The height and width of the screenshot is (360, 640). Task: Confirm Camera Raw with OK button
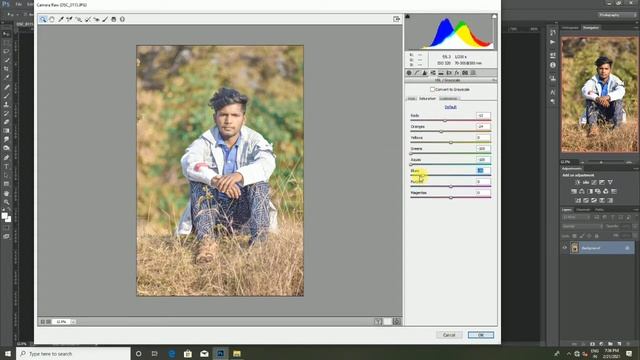tap(481, 335)
